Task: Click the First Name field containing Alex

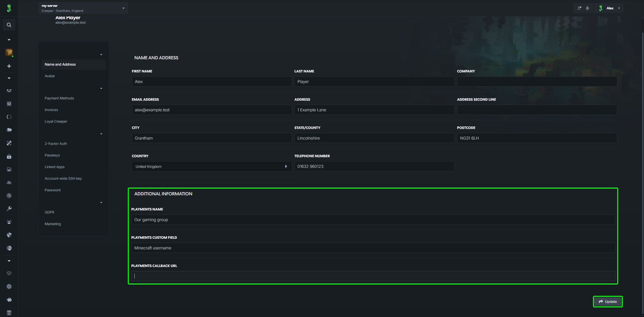Action: [x=212, y=82]
